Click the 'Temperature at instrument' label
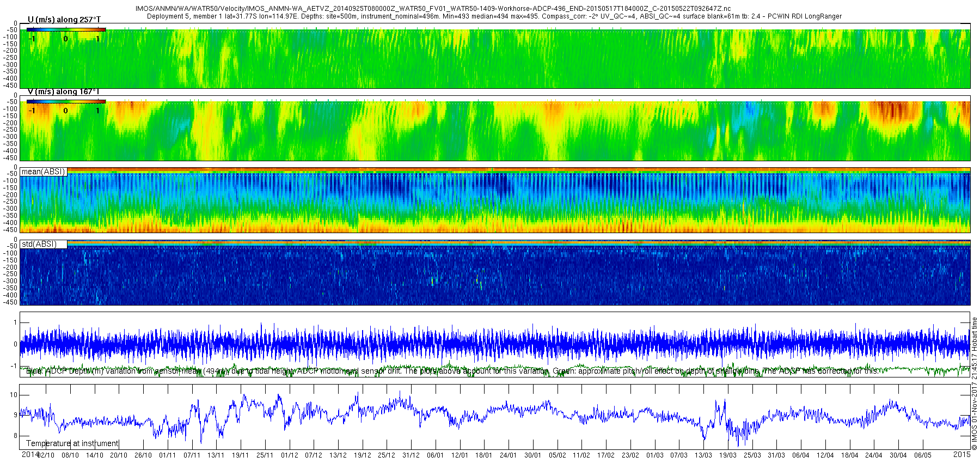 point(72,443)
